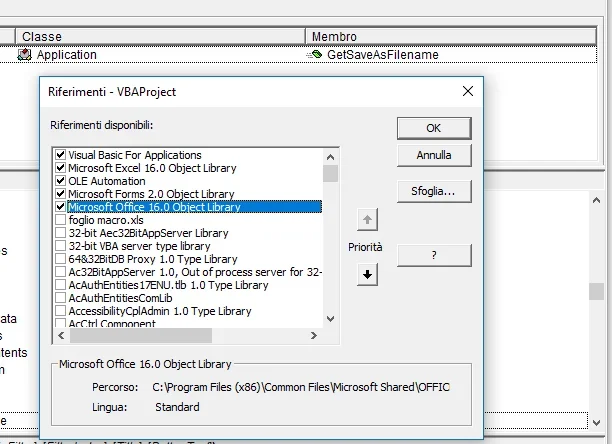Viewport: 612px width, 444px height.
Task: Check AccessibilityCplAdmin 1.0 Type Library
Action: (60, 311)
